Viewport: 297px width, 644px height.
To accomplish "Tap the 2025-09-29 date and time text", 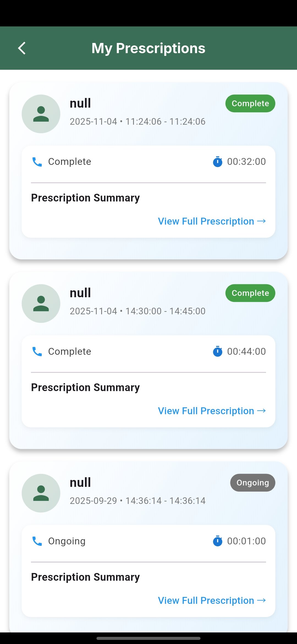I will pos(137,501).
